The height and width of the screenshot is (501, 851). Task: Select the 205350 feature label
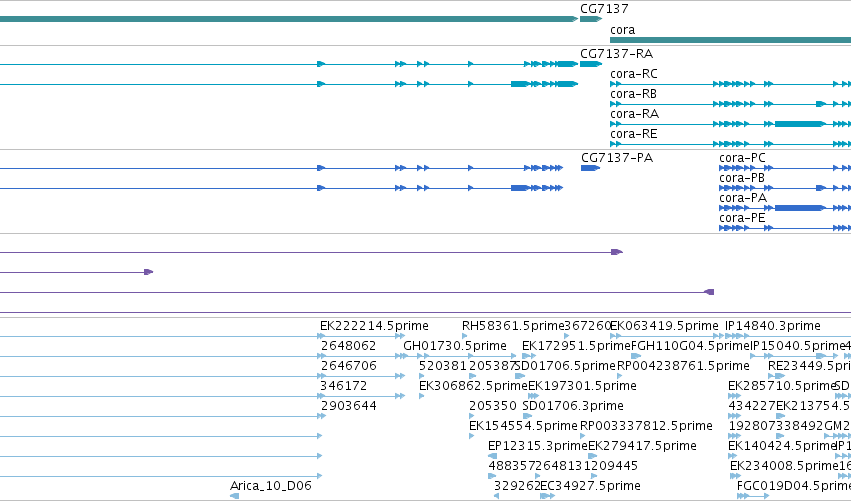click(493, 406)
